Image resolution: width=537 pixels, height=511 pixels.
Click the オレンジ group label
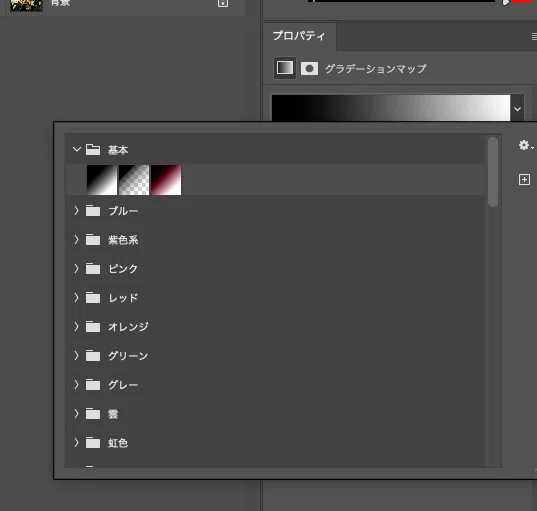(128, 327)
